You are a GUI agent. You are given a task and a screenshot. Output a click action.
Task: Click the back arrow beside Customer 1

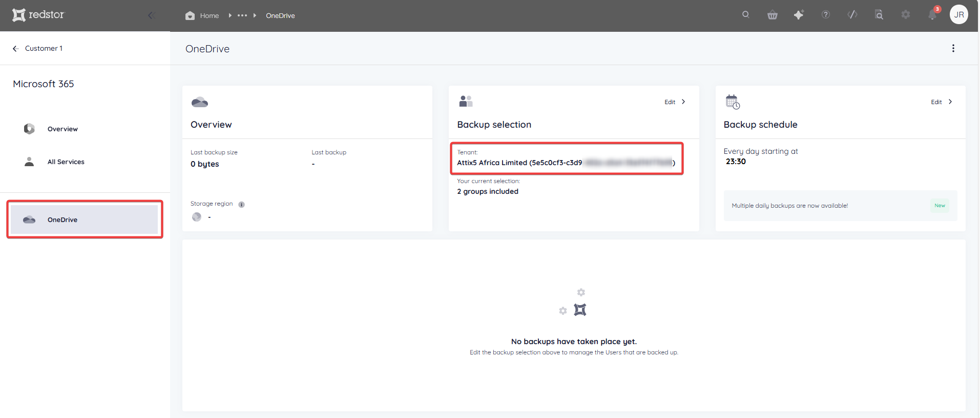click(x=15, y=48)
